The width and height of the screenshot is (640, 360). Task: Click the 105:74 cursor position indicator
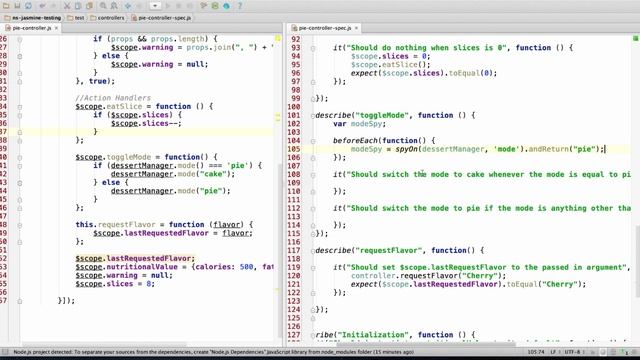coord(536,352)
